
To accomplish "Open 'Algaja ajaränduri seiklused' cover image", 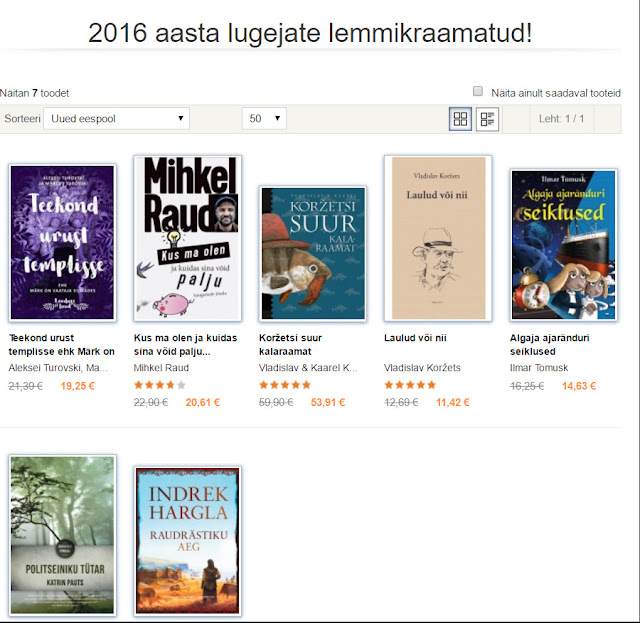I will pyautogui.click(x=564, y=245).
